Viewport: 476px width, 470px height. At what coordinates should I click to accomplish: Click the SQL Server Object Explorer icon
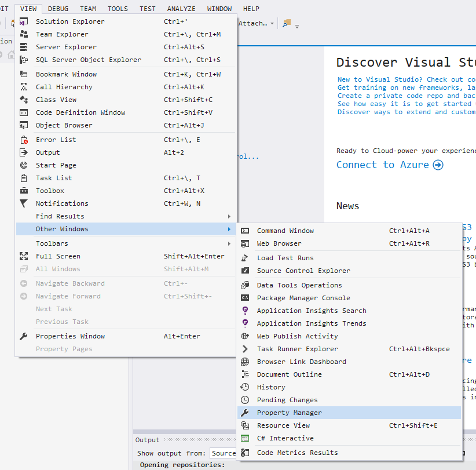coord(24,60)
